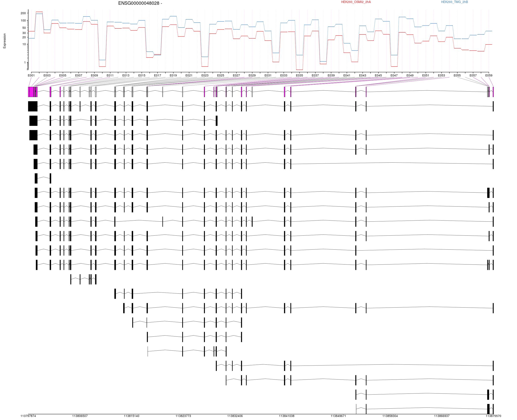Click exon label E031

[268, 75]
